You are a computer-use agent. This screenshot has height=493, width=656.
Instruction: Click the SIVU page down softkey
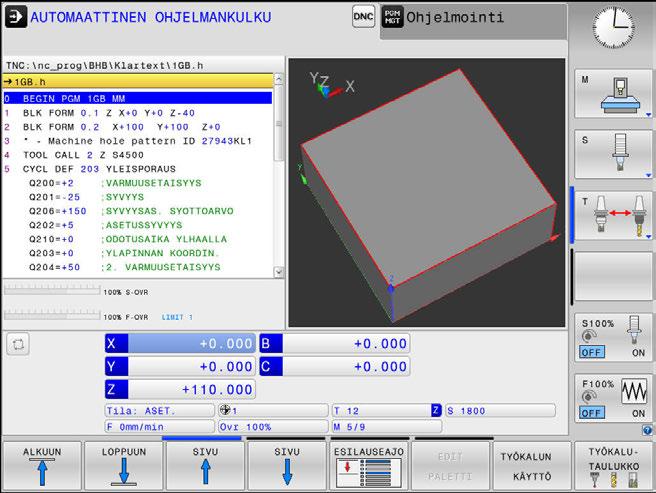tap(287, 465)
